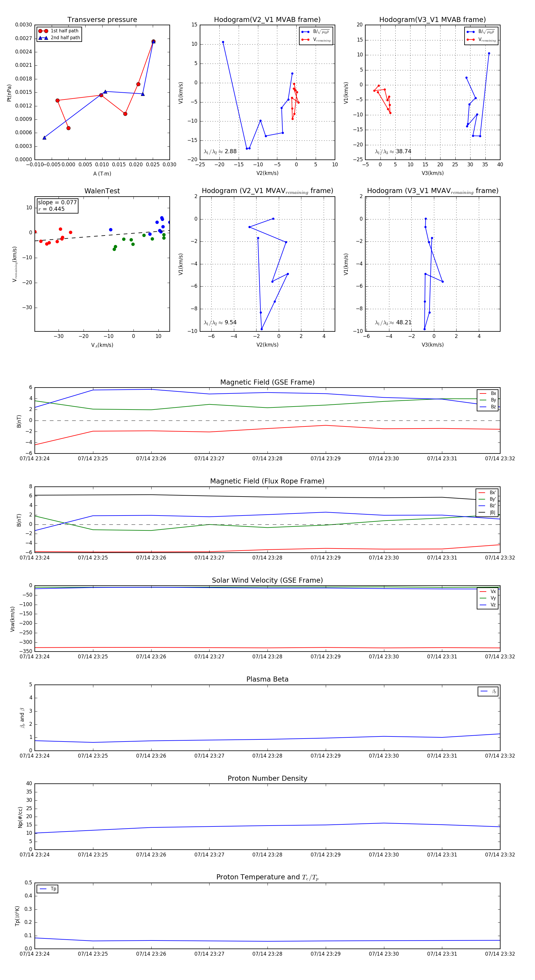Click the 'Np(#/cc)' y-axis label
Screen dimensions: 535x980
(x=20, y=817)
